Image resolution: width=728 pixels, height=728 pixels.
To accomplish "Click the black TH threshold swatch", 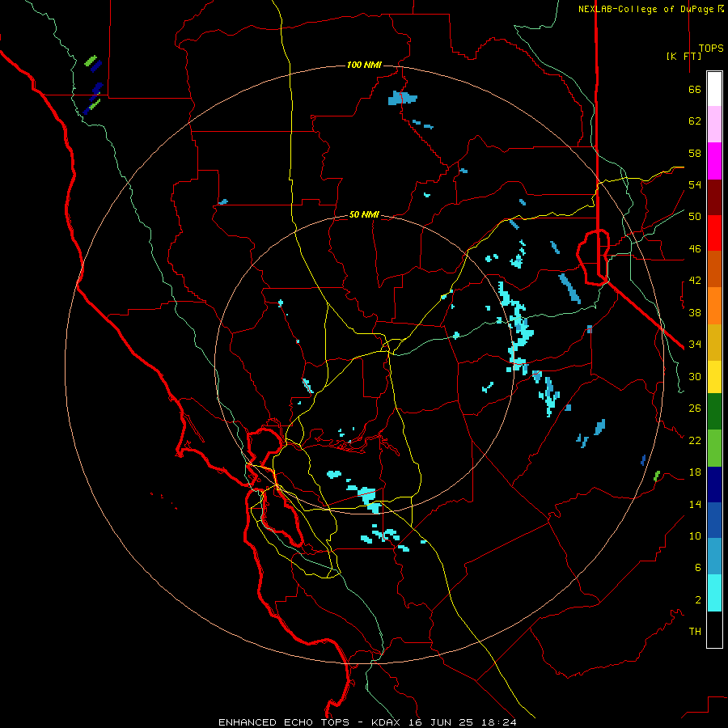I will tap(714, 629).
